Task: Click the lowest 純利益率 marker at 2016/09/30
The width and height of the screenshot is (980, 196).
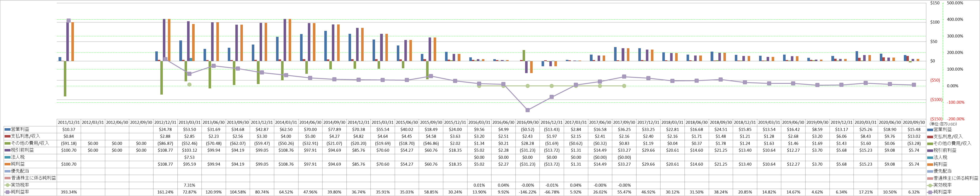Action: tap(528, 110)
